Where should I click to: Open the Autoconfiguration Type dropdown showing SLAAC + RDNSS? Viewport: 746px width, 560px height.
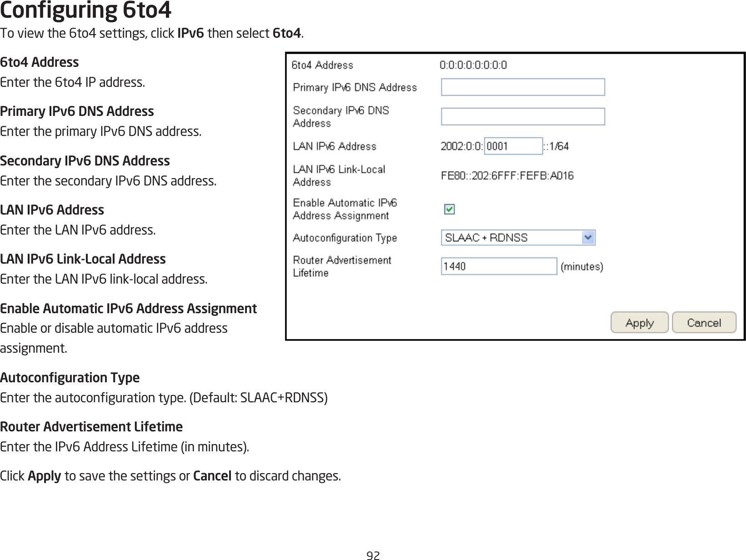[518, 238]
